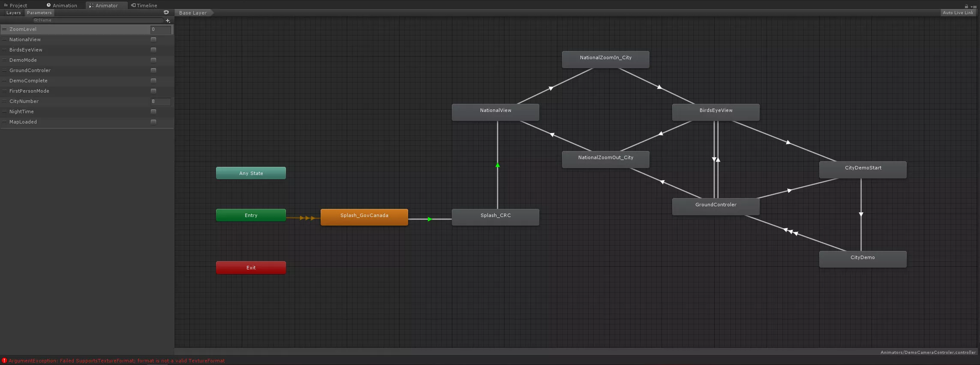Toggle the NightTime parameter checkbox
This screenshot has height=365, width=980.
tap(153, 112)
